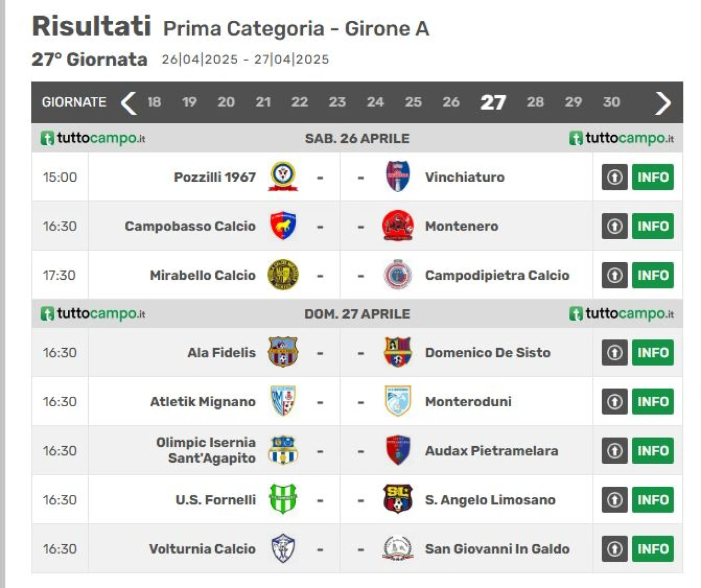Click arrow icon in Ala Fidelis row
The height and width of the screenshot is (588, 701).
tap(614, 352)
